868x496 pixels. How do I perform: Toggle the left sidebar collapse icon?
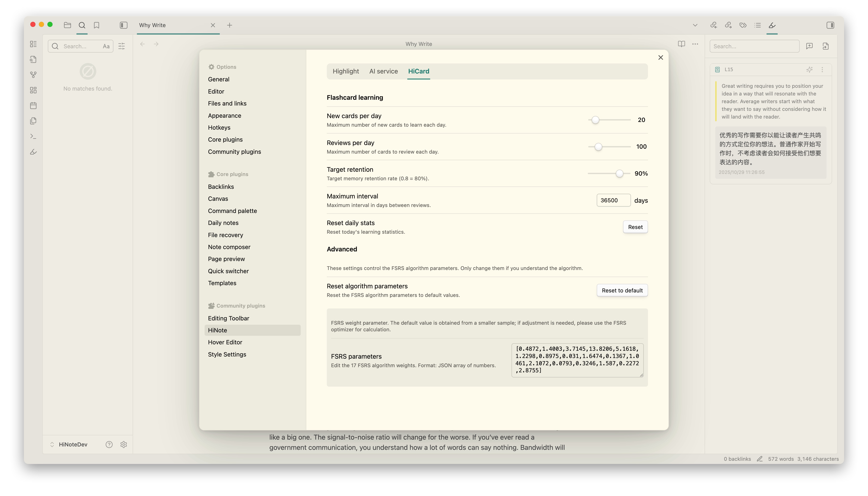[x=123, y=25]
